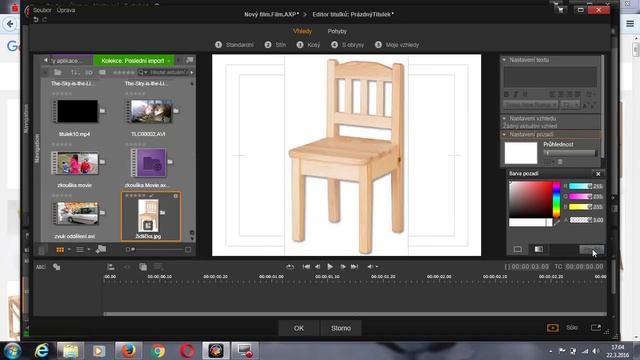This screenshot has height=360, width=640.
Task: Switch library to thumbnail grid view
Action: pos(60,249)
